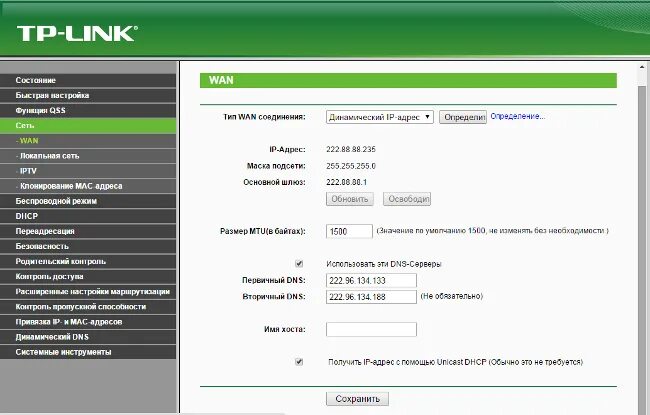Click the Сохранить button
650x415 pixels.
[357, 399]
